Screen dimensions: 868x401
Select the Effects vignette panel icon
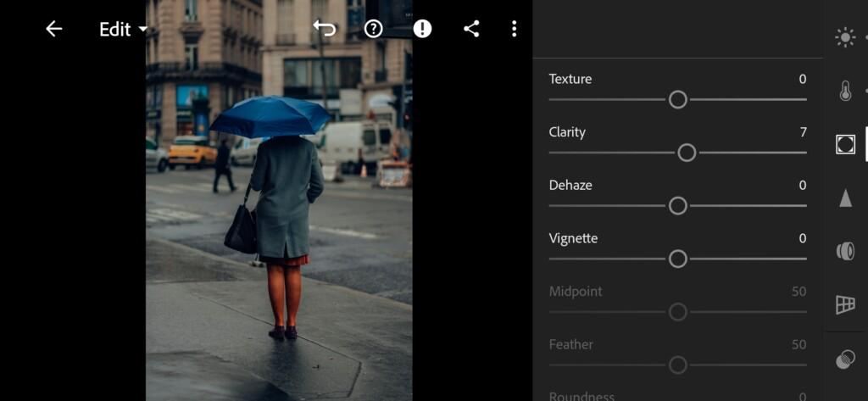coord(845,144)
